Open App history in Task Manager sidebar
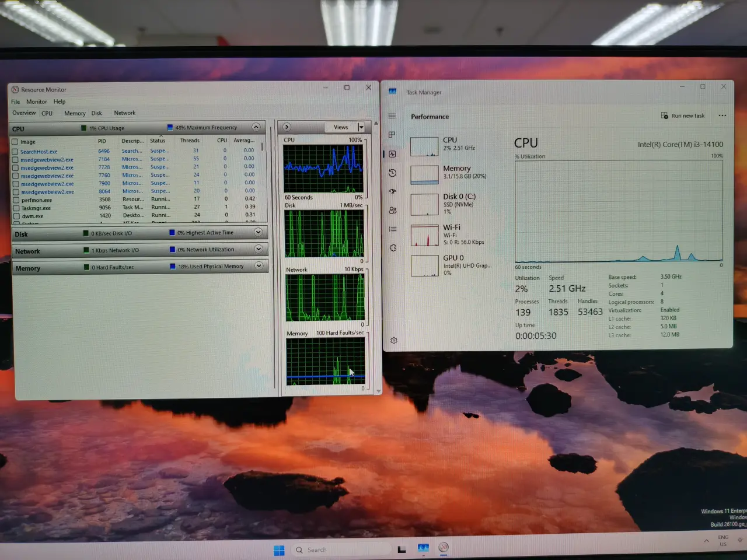747x560 pixels. point(392,173)
